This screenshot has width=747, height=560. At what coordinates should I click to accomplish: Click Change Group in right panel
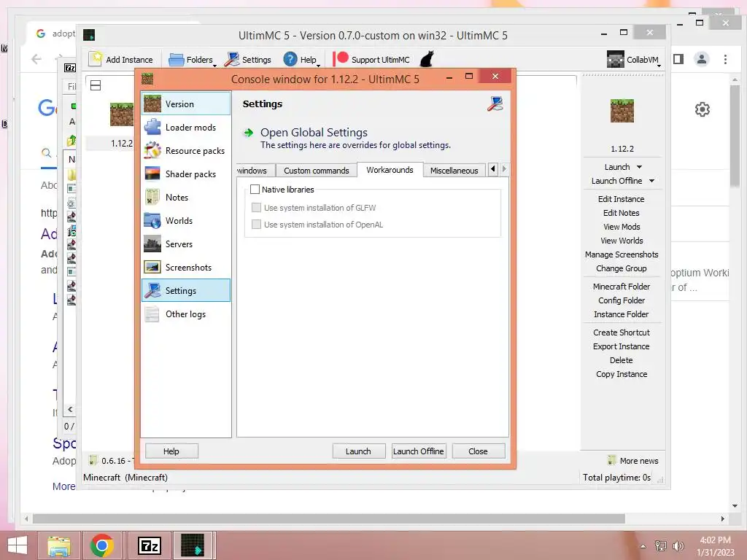tap(622, 268)
